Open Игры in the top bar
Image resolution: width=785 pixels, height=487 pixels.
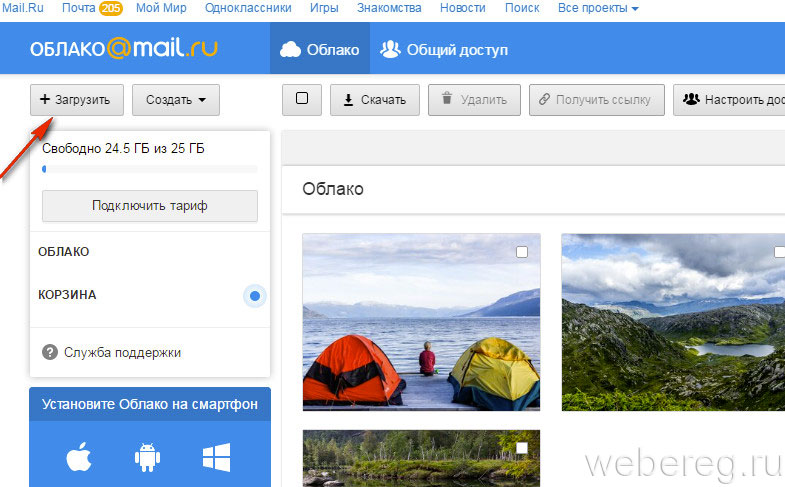pyautogui.click(x=324, y=8)
